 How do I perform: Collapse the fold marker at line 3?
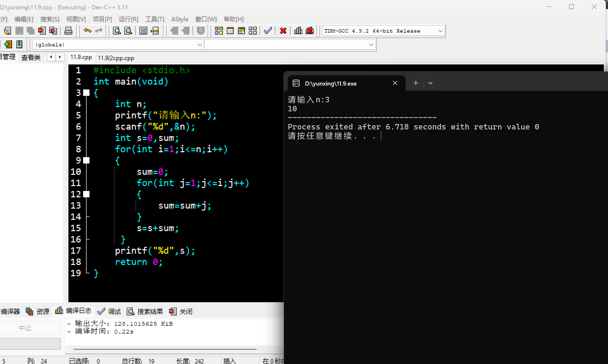tap(86, 93)
